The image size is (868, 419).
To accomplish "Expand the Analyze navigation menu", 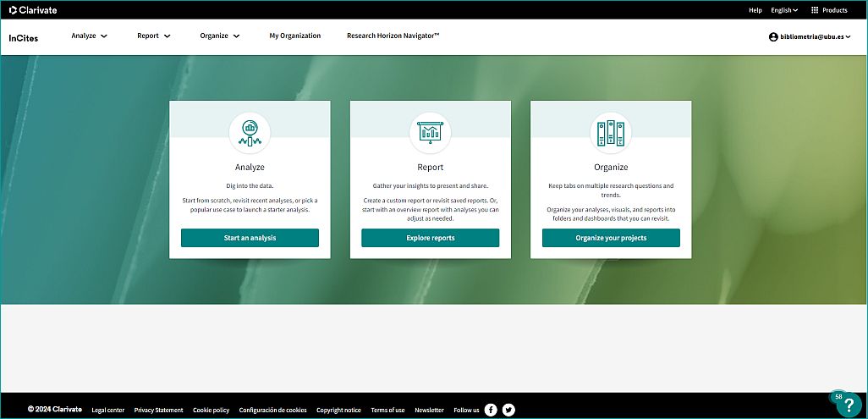I will point(90,36).
